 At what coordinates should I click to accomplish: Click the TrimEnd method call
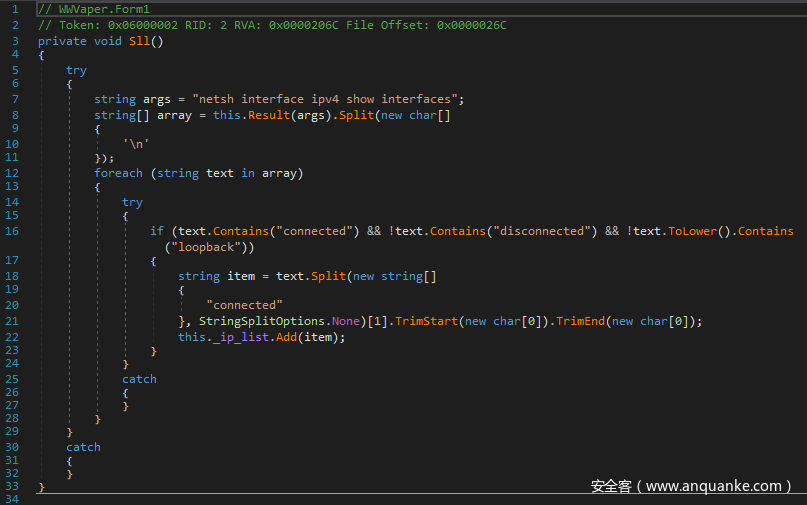point(580,321)
